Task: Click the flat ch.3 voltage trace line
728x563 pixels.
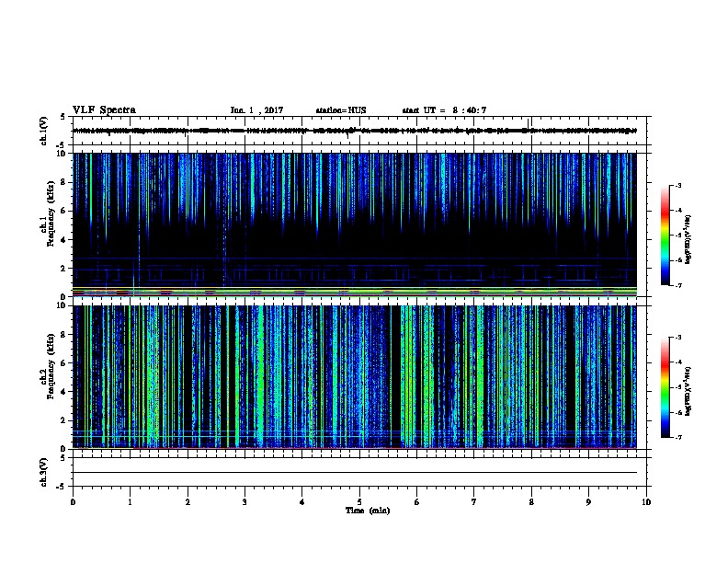Action: click(x=355, y=473)
